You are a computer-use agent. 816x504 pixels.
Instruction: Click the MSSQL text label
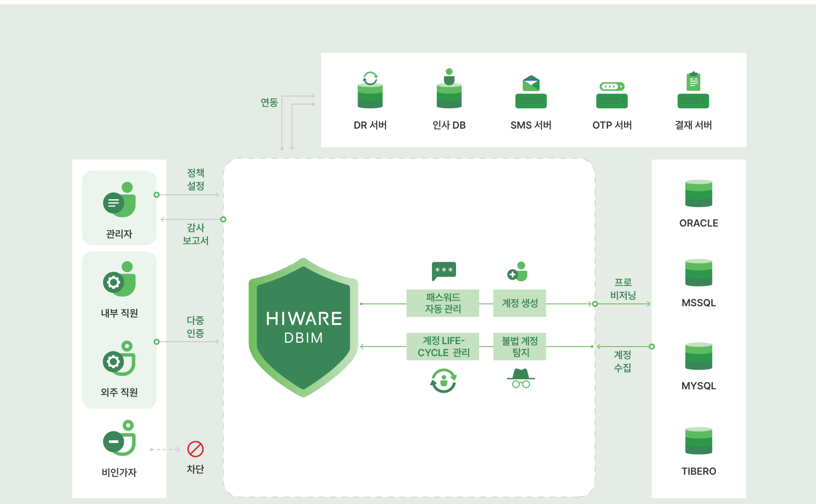click(x=698, y=303)
